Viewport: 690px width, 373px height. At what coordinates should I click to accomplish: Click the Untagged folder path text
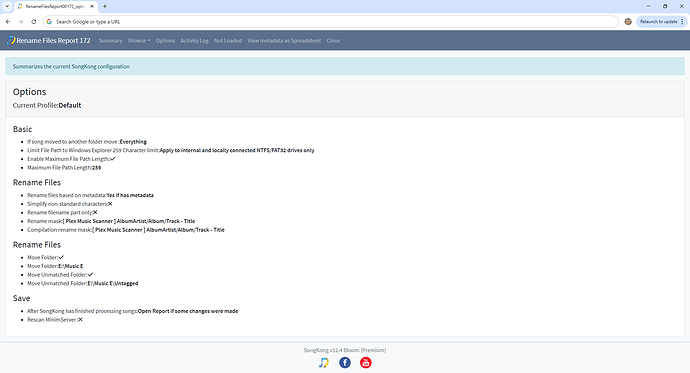113,283
